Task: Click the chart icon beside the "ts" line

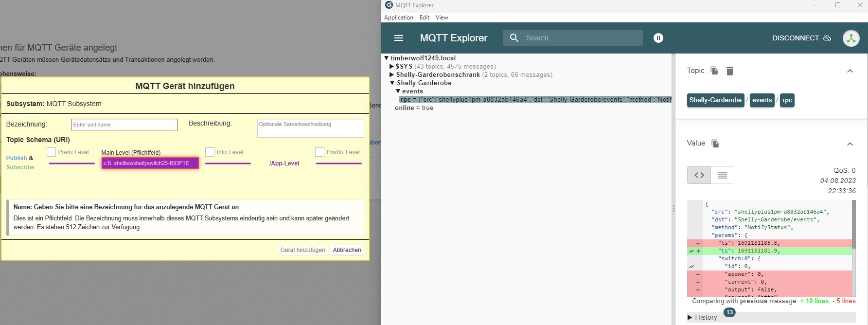Action: pyautogui.click(x=691, y=251)
